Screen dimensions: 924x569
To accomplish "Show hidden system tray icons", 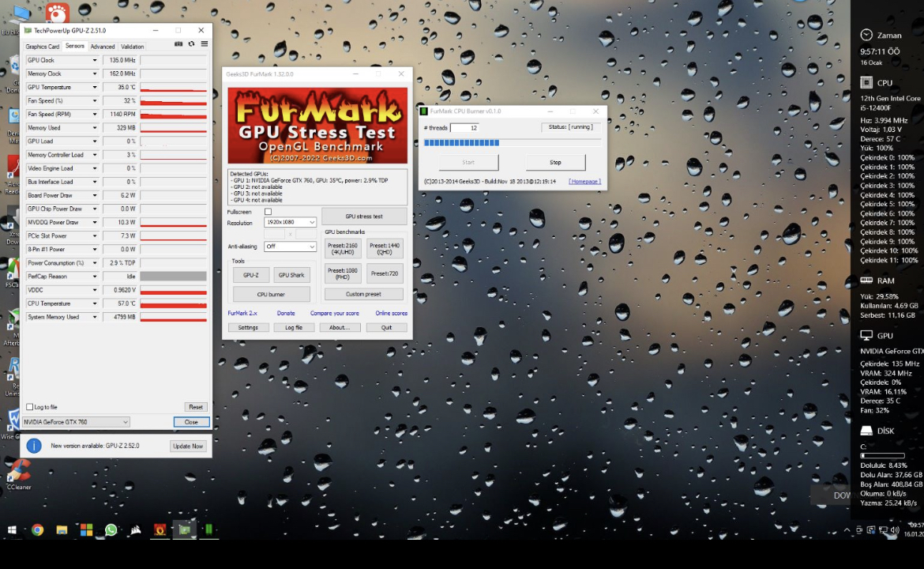I will click(x=847, y=530).
